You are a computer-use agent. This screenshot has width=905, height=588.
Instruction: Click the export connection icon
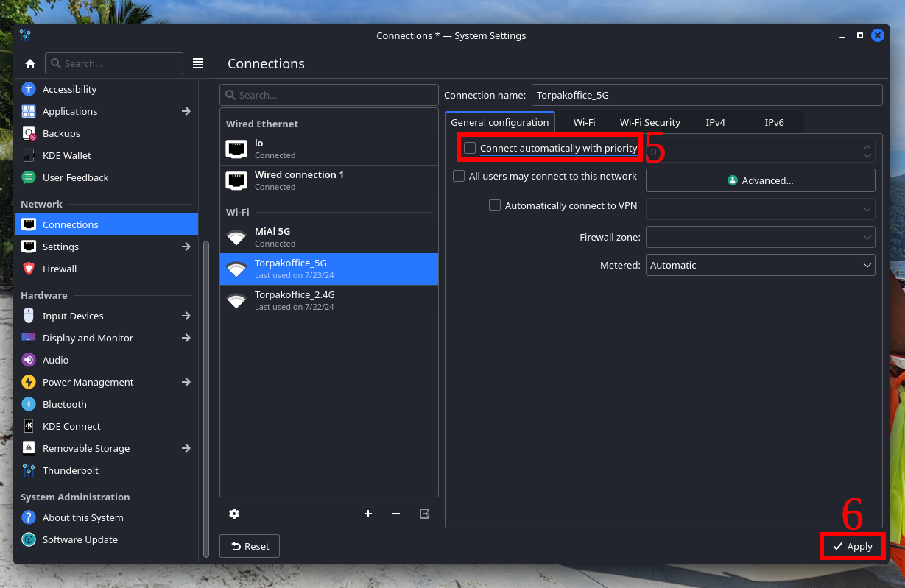point(424,514)
